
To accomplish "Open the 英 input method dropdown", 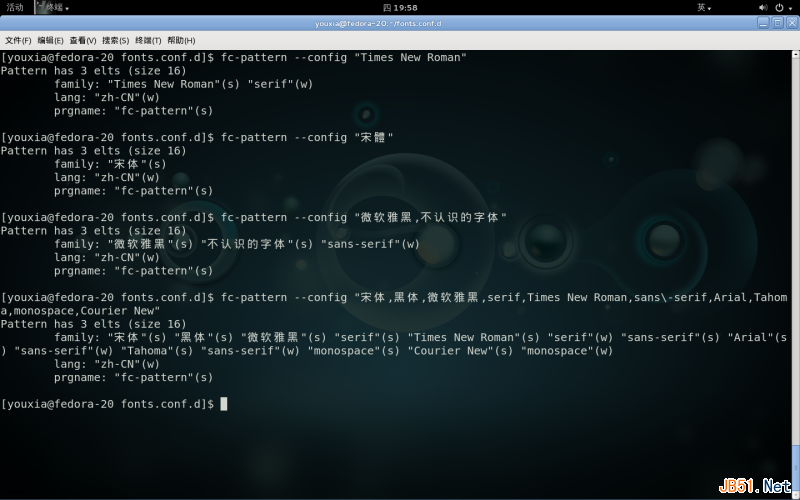I will 704,8.
